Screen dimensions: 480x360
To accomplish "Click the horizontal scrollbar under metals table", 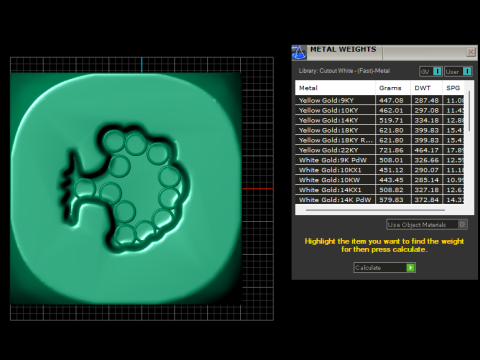I will [x=375, y=210].
